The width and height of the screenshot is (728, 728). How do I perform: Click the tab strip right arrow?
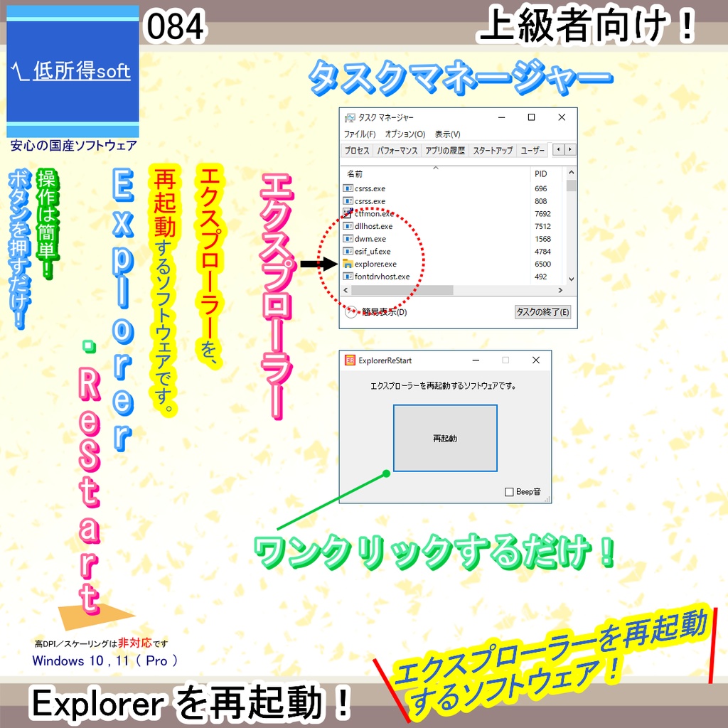tap(570, 149)
